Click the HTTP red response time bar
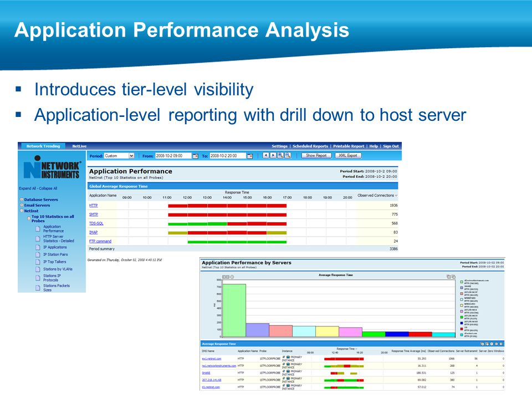This screenshot has width=532, height=399. (227, 206)
